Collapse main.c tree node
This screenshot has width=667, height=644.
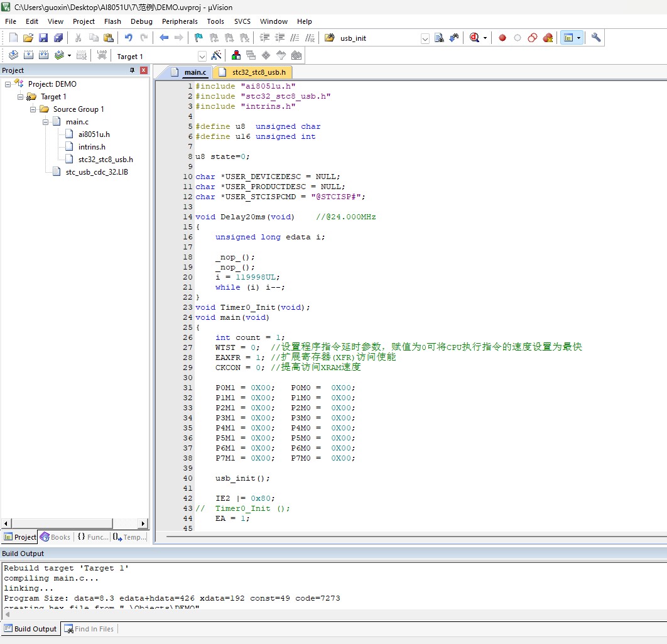[x=45, y=122]
